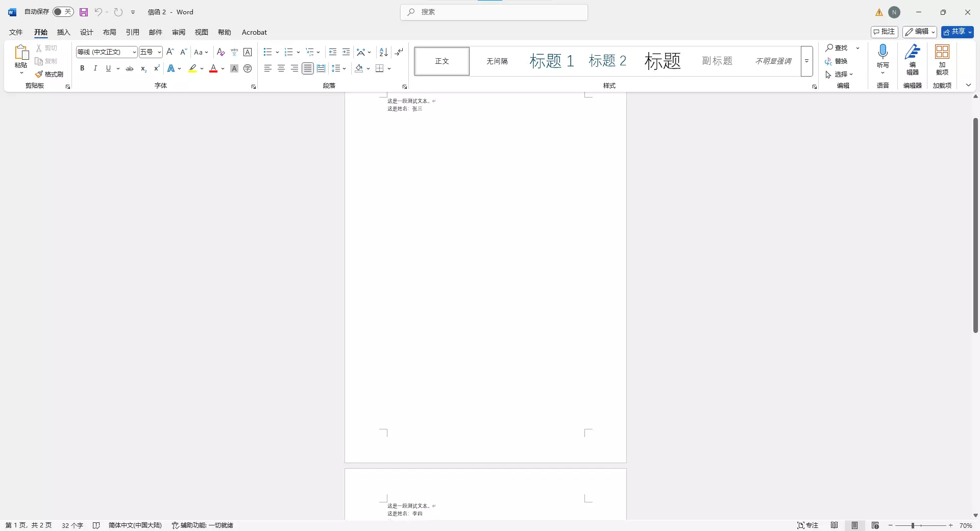Click the Dictate microphone icon
Image resolution: width=980 pixels, height=531 pixels.
[883, 52]
